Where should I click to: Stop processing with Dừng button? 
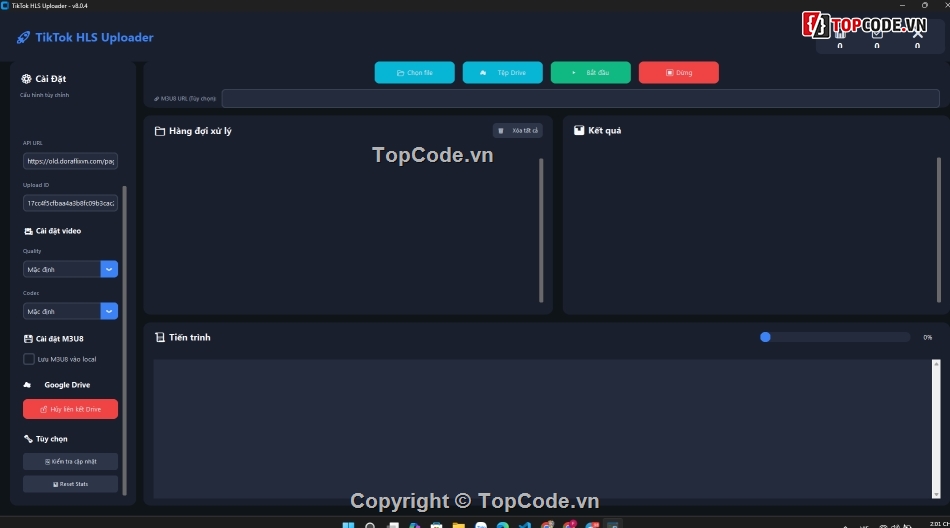click(679, 73)
